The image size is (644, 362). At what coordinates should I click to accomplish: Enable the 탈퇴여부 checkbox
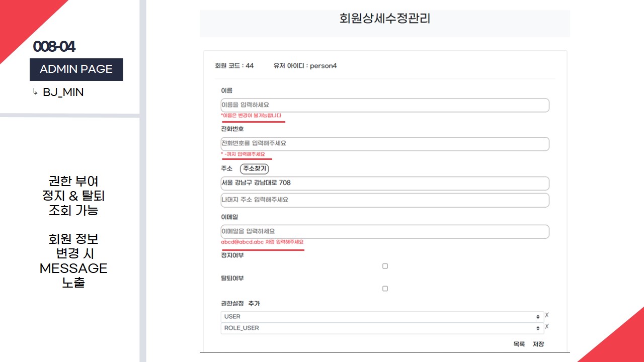(385, 289)
